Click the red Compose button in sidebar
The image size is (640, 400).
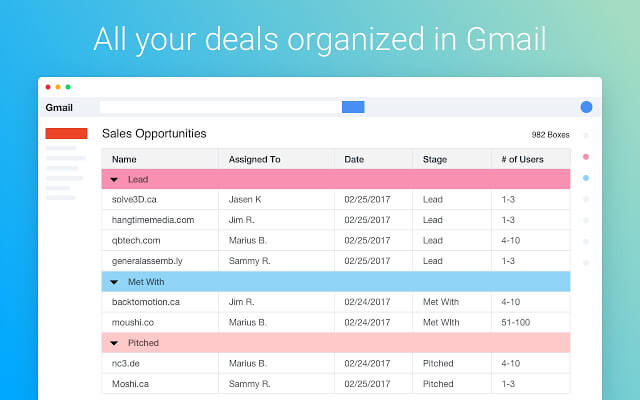[x=66, y=133]
